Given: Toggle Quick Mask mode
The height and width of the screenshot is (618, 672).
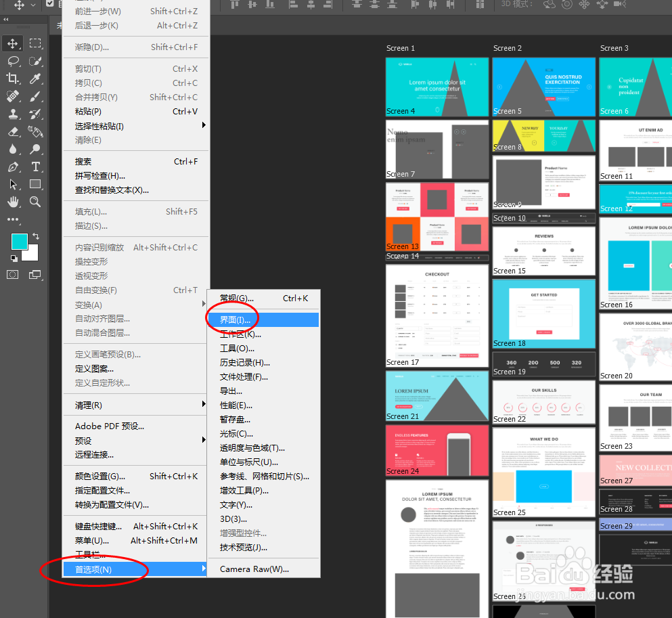Looking at the screenshot, I should click(x=12, y=275).
